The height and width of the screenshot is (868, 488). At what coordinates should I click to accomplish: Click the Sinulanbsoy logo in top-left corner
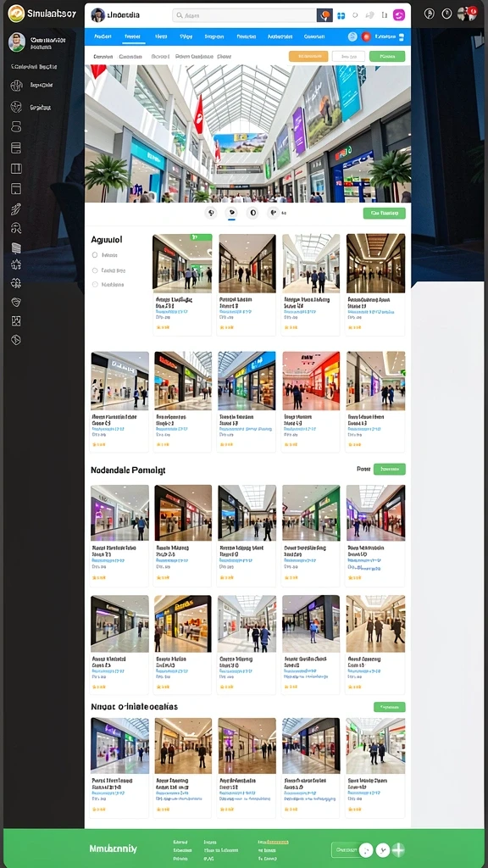42,14
